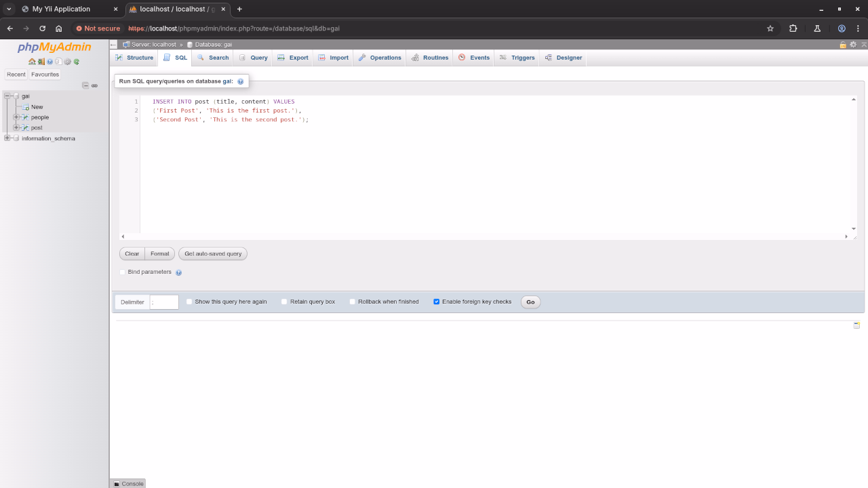Click the Chrome Labs flask icon

tap(817, 28)
